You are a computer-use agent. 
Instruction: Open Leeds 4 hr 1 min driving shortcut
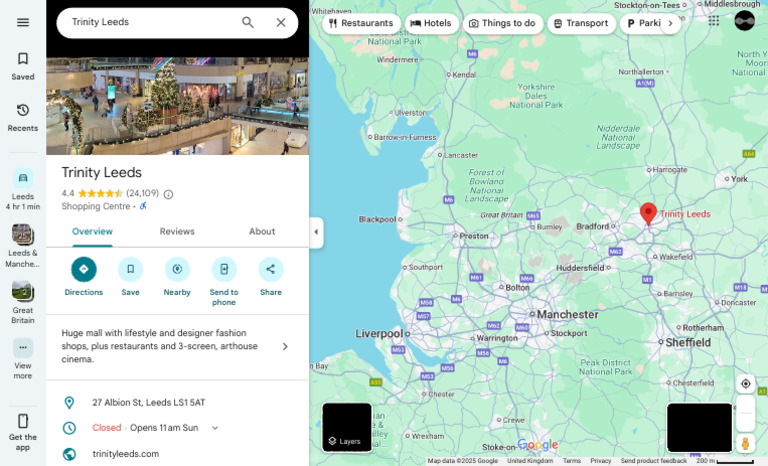point(23,190)
